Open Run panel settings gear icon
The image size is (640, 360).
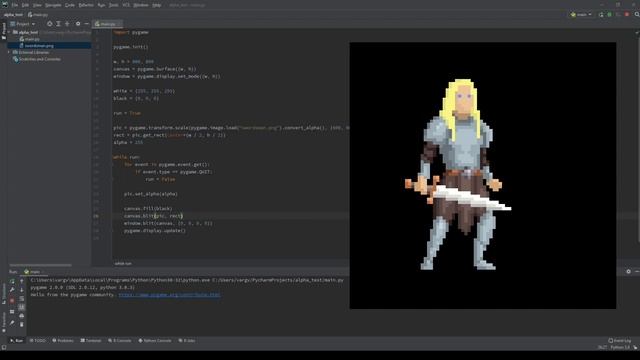coord(629,271)
